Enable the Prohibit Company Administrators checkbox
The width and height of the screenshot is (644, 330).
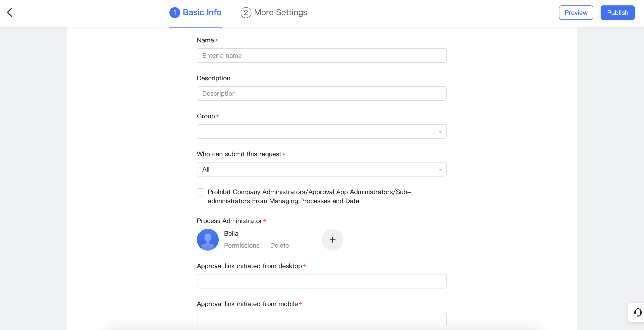click(x=200, y=192)
